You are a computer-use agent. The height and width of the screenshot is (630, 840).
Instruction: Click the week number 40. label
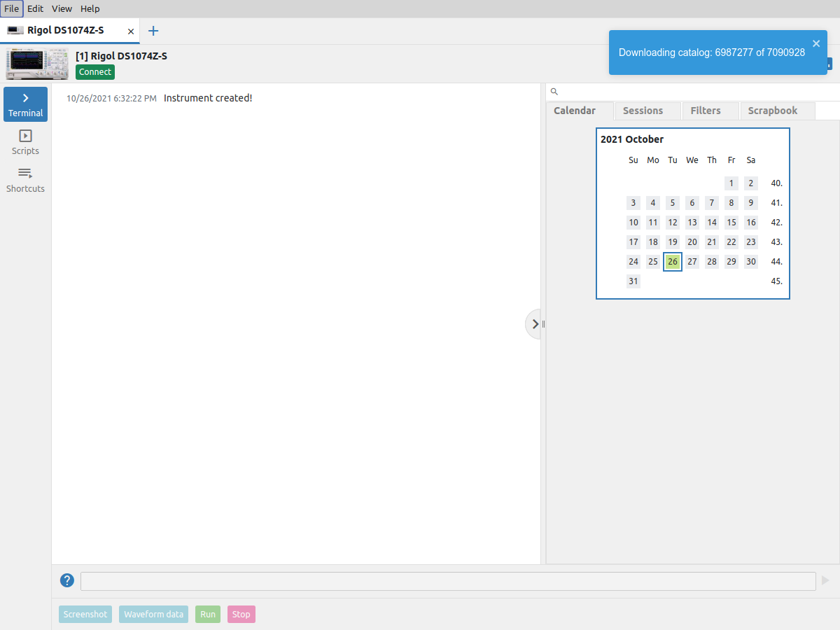(776, 183)
